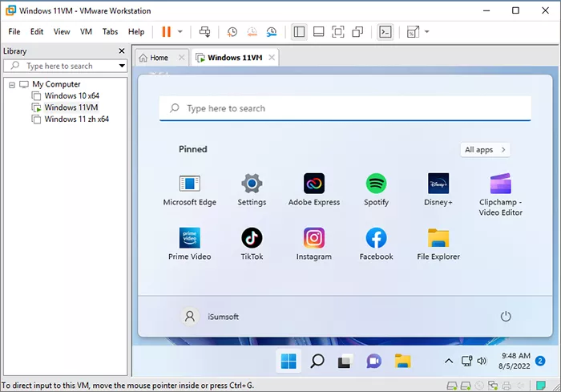The height and width of the screenshot is (392, 561).
Task: Open the clock showing 9:48 AM
Action: 515,361
